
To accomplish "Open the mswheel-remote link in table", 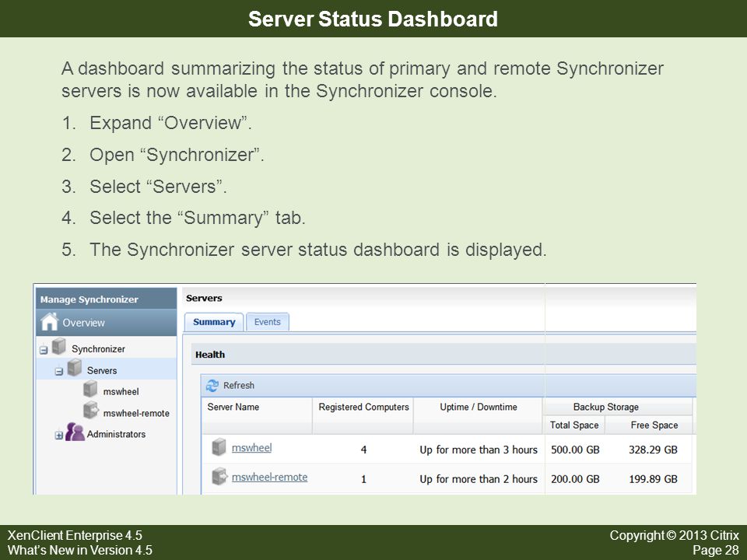I will pos(269,478).
